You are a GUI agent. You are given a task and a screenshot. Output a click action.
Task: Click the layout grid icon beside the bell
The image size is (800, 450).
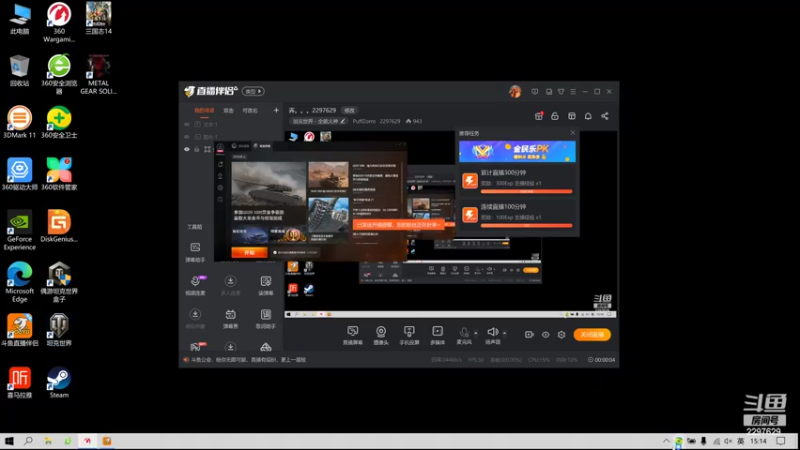[x=572, y=116]
